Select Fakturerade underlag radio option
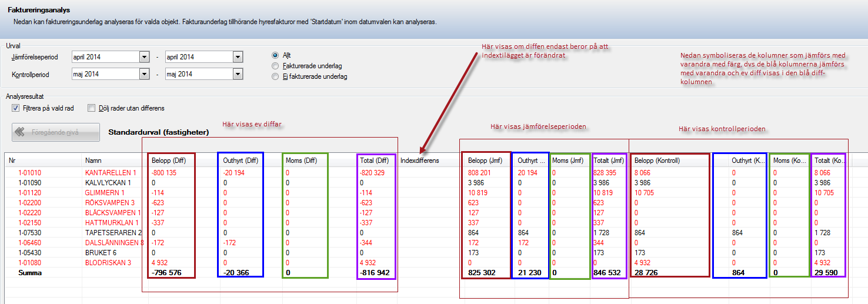Viewport: 868px width, 304px height. pos(275,66)
